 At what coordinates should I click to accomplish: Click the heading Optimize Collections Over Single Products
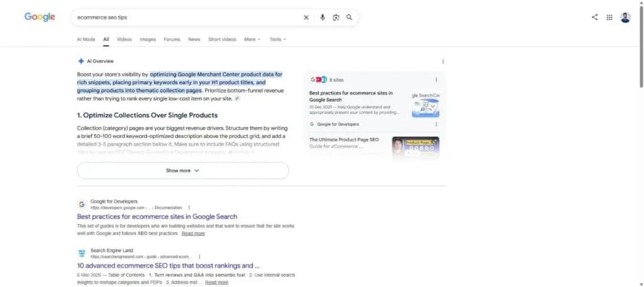147,115
